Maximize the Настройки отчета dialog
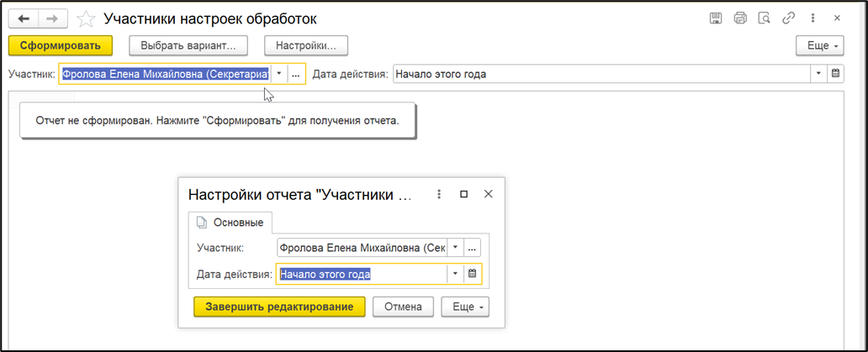This screenshot has width=868, height=352. [x=464, y=194]
